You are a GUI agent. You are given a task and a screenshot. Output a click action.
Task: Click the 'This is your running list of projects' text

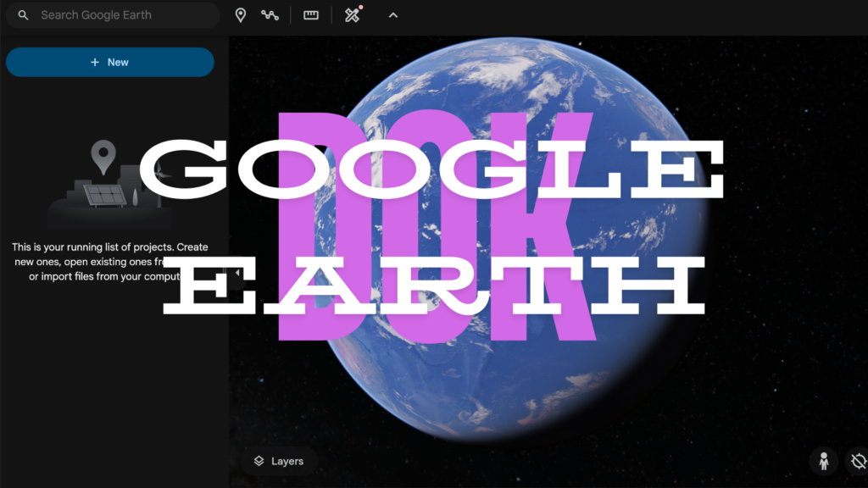109,262
